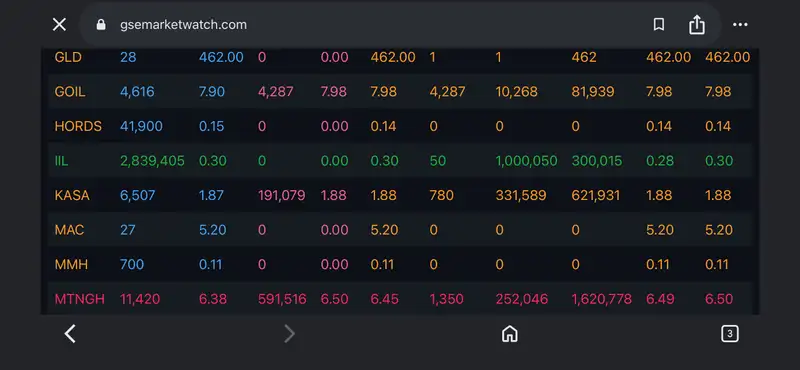Tap the MTNGH value 1,620,778
800x370 pixels.
coord(602,299)
